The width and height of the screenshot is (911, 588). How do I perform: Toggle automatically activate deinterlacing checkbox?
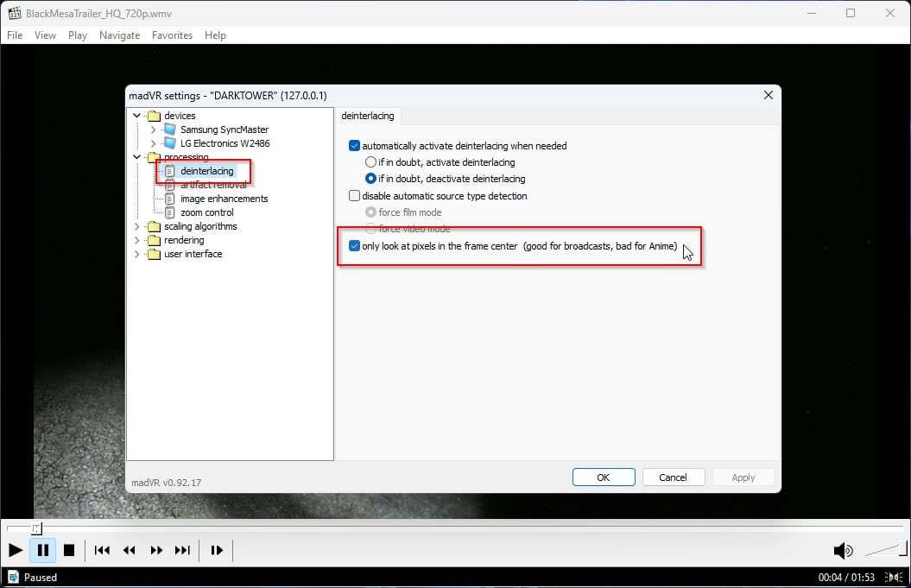click(x=354, y=146)
